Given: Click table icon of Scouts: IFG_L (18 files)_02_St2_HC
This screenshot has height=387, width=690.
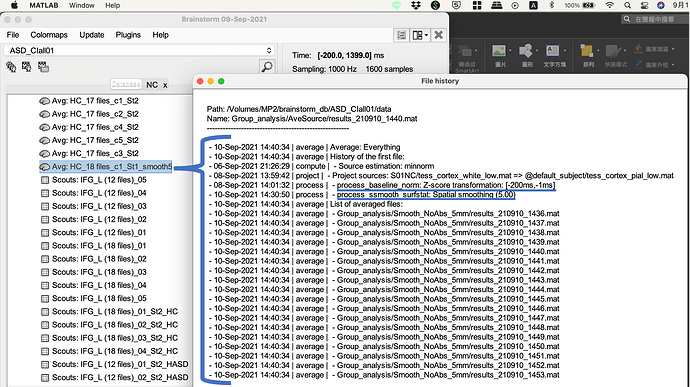Looking at the screenshot, I should 45,325.
